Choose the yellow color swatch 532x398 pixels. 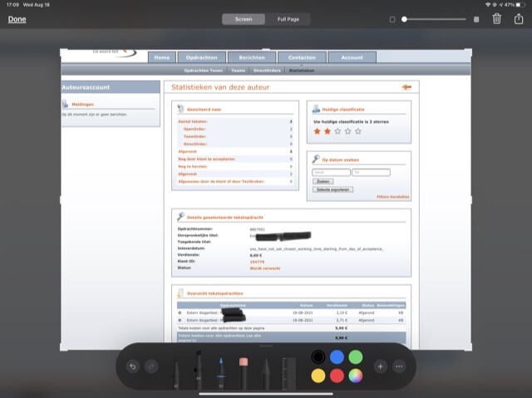coord(318,376)
